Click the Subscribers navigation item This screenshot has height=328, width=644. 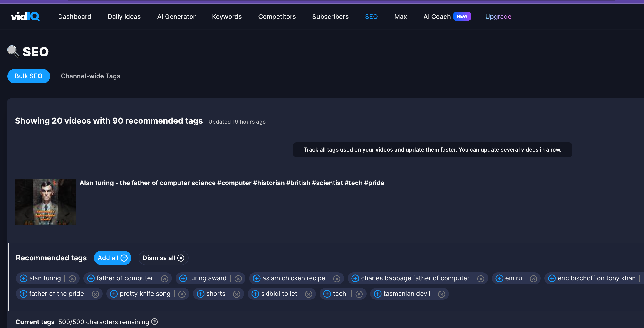click(330, 17)
